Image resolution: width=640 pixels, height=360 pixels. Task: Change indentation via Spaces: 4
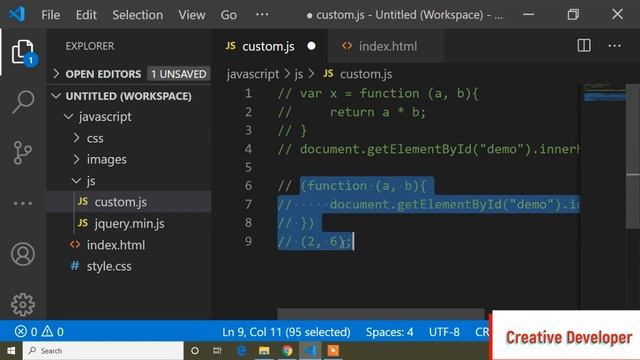389,332
